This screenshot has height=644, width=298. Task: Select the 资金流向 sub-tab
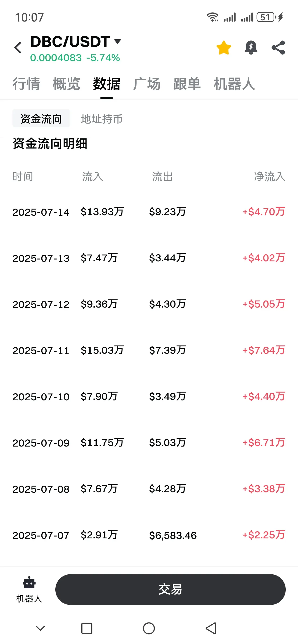41,118
